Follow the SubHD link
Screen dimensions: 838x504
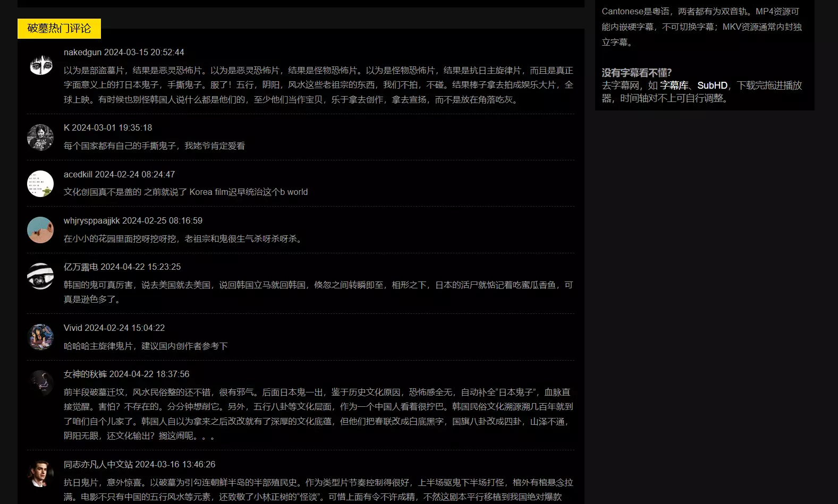(712, 86)
